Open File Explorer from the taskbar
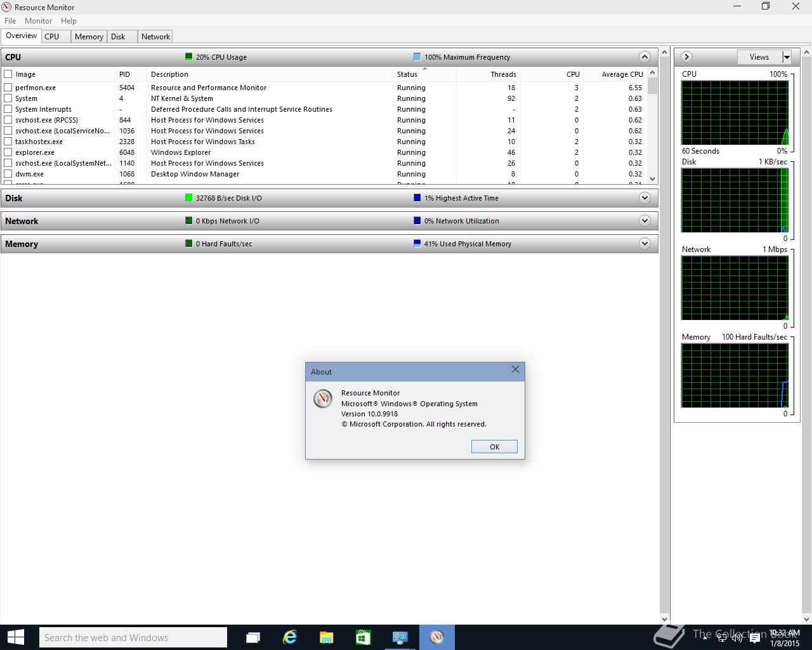The height and width of the screenshot is (650, 812). click(x=326, y=637)
